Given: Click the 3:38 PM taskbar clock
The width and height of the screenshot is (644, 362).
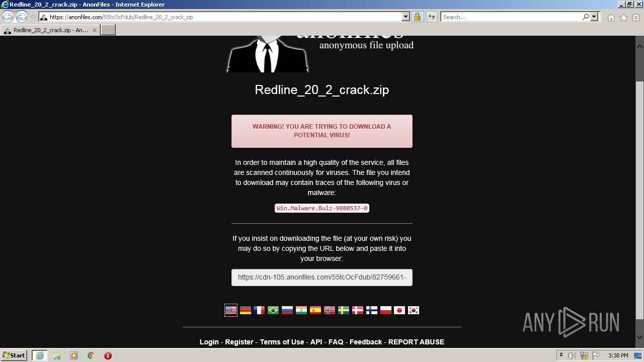Looking at the screenshot, I should [618, 355].
